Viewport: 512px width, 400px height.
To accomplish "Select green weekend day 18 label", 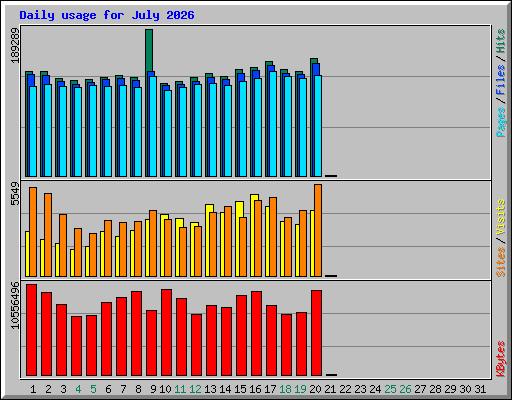I will [286, 389].
